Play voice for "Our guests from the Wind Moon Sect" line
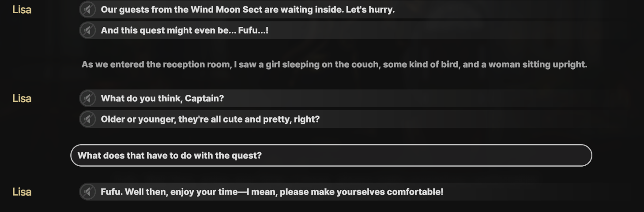 pyautogui.click(x=88, y=9)
